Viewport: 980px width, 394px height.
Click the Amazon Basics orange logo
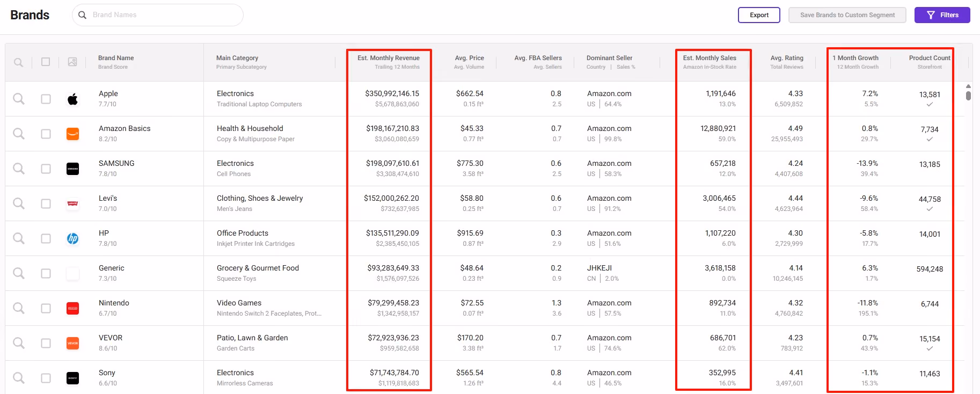pyautogui.click(x=72, y=134)
